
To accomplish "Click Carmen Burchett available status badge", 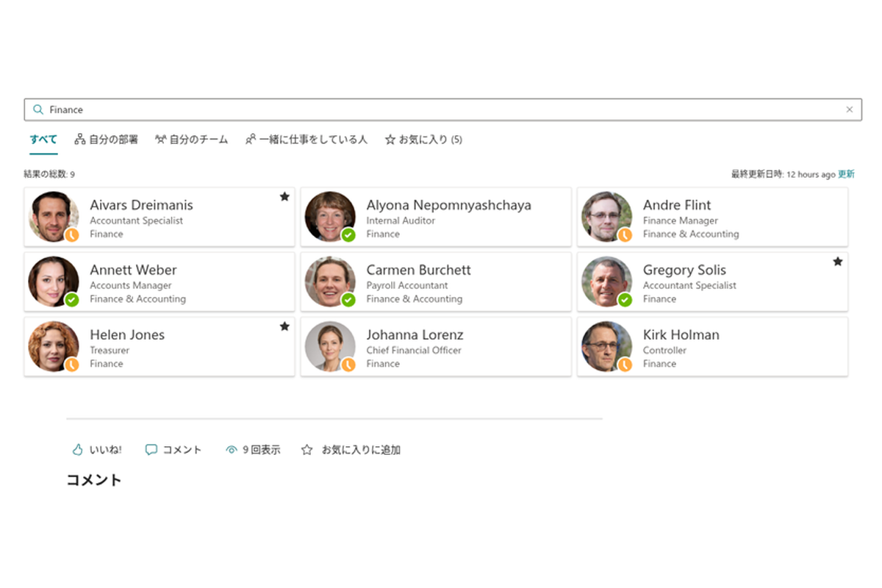I will [x=348, y=300].
